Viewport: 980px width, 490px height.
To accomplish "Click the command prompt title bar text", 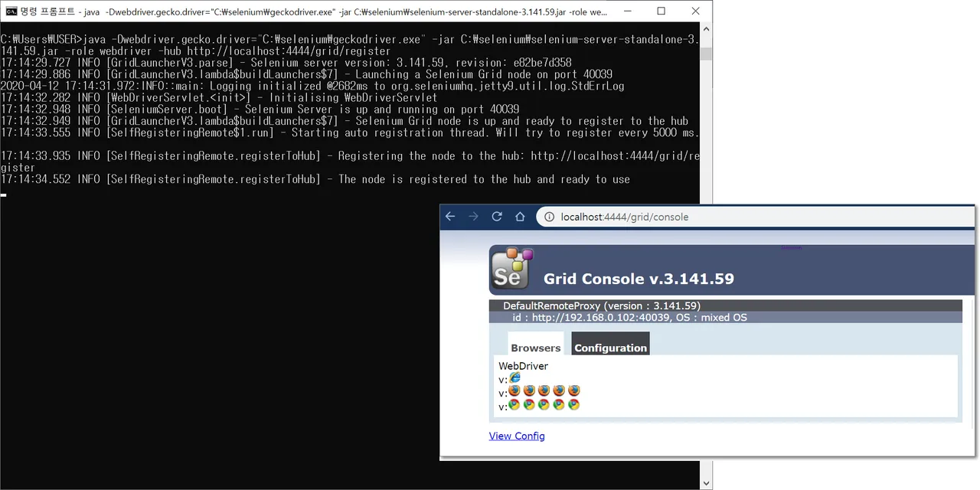I will [314, 11].
